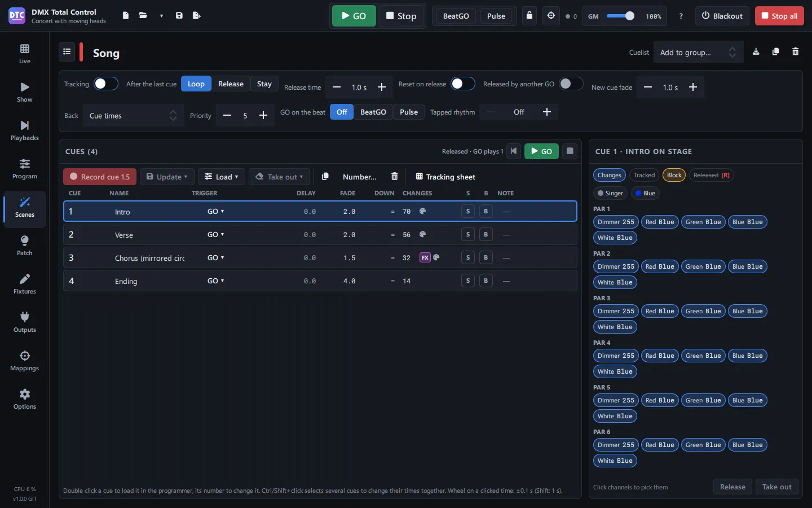Copy the selected cue icon

pos(325,177)
